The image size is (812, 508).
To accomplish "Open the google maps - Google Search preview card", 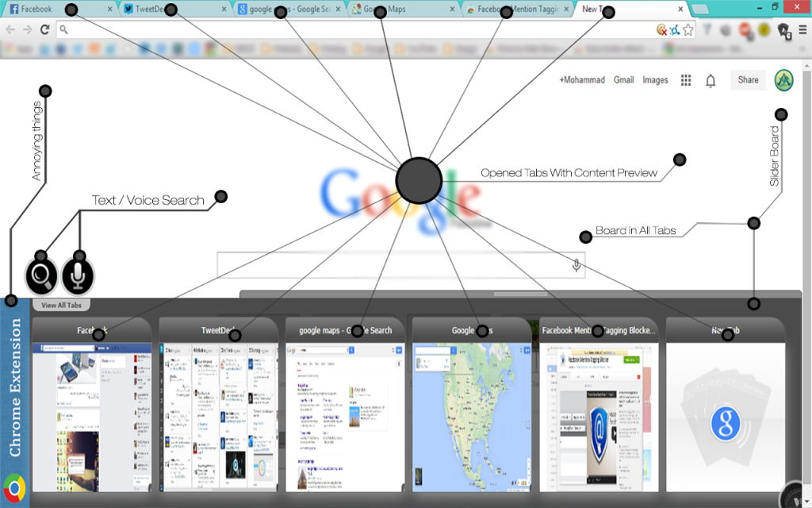I will pyautogui.click(x=345, y=404).
